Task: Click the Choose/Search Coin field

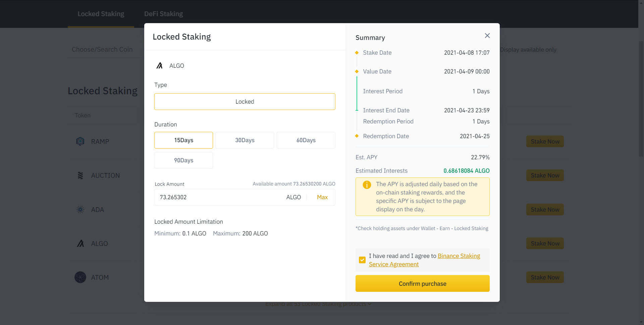Action: pyautogui.click(x=102, y=50)
